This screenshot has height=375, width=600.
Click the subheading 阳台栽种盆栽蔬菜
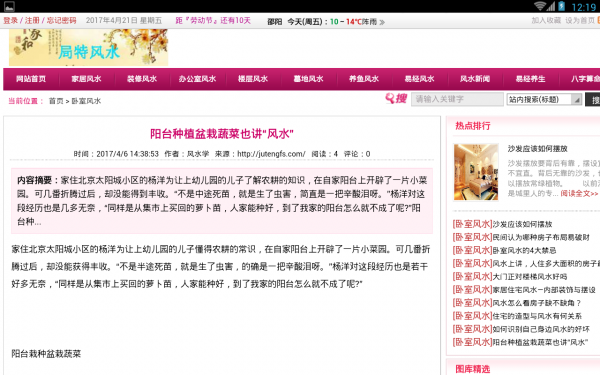tap(46, 354)
